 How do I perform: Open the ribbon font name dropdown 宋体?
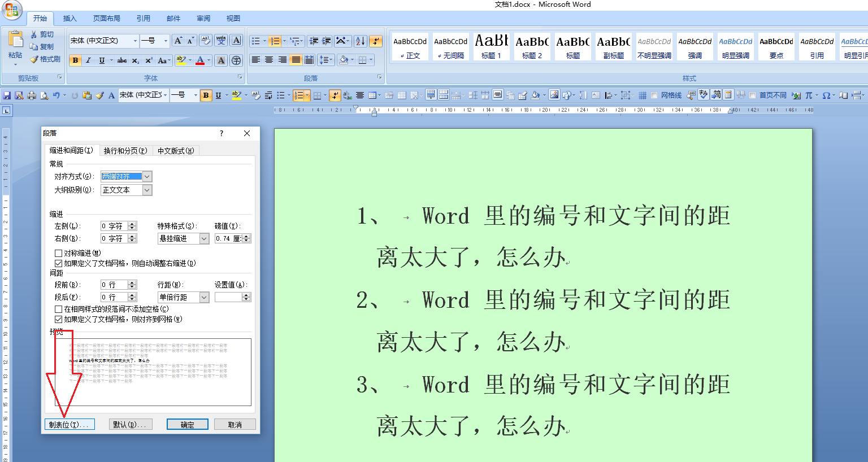point(135,41)
